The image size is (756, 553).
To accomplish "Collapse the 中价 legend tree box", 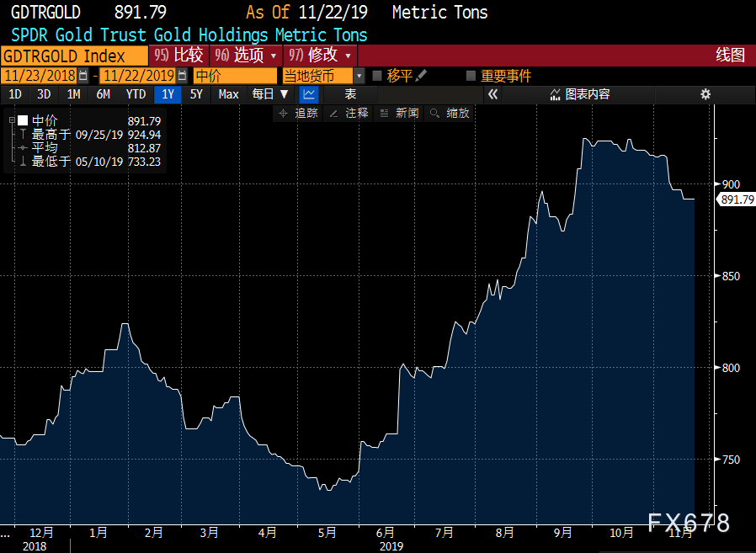I will (12, 120).
